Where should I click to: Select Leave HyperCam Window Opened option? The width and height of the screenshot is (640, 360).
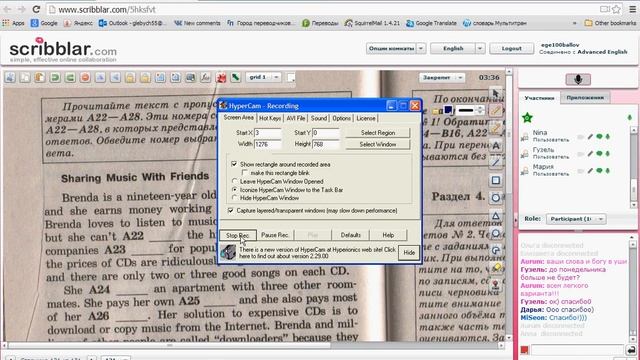(234, 181)
